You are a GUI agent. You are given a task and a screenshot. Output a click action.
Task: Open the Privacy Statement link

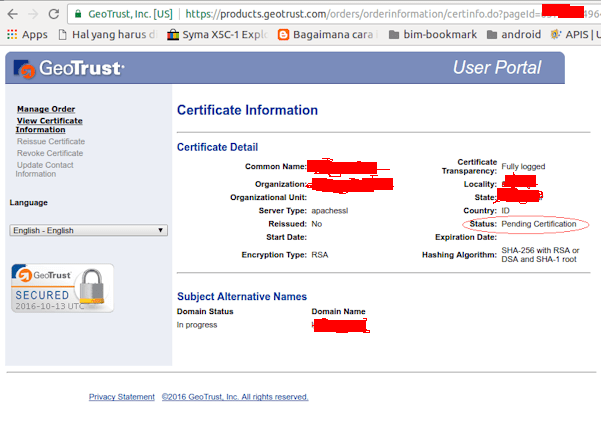point(122,397)
